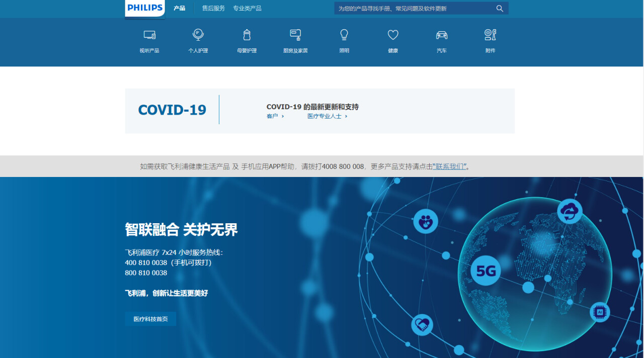
Task: Select the 照明 light bulb icon
Action: coord(344,35)
